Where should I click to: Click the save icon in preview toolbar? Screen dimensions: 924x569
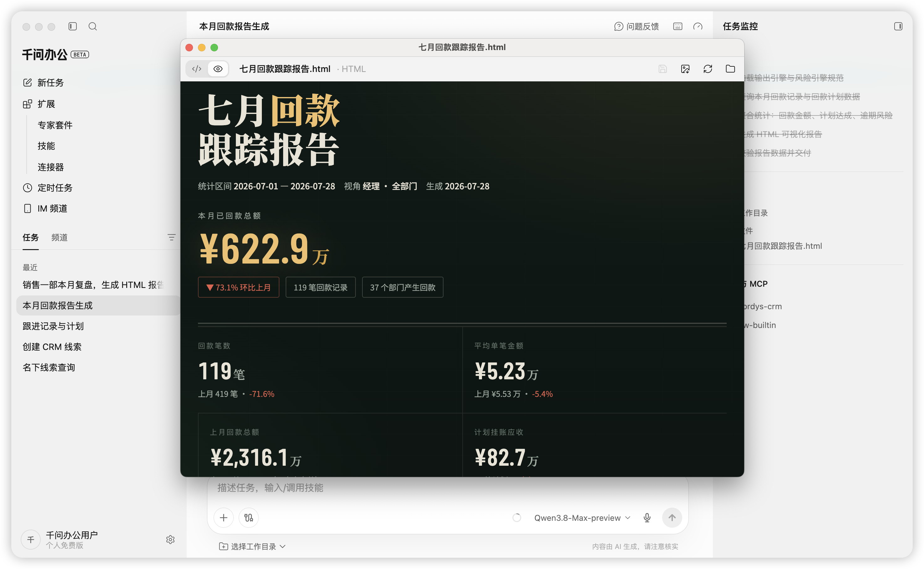[663, 69]
